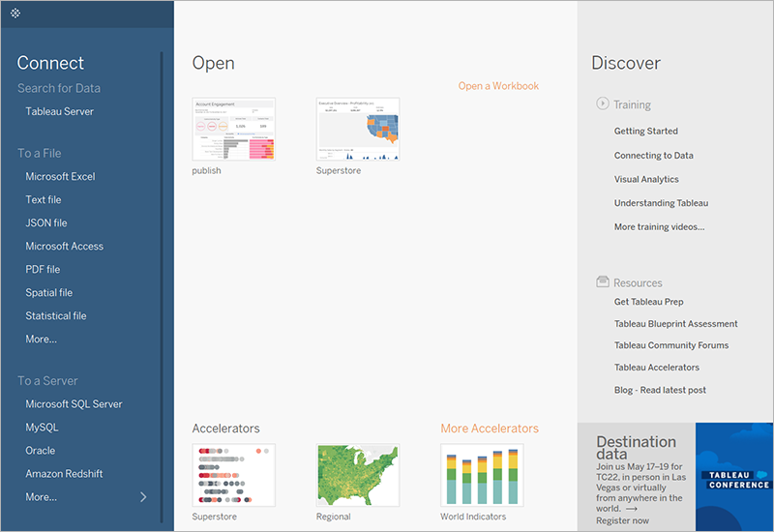Select the MySQL connector
Image resolution: width=774 pixels, height=532 pixels.
pyautogui.click(x=42, y=428)
